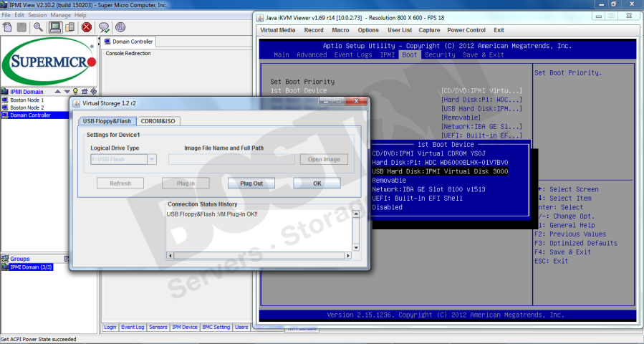This screenshot has height=344, width=644.
Task: Click the group management toolbar icon
Action: point(70,27)
